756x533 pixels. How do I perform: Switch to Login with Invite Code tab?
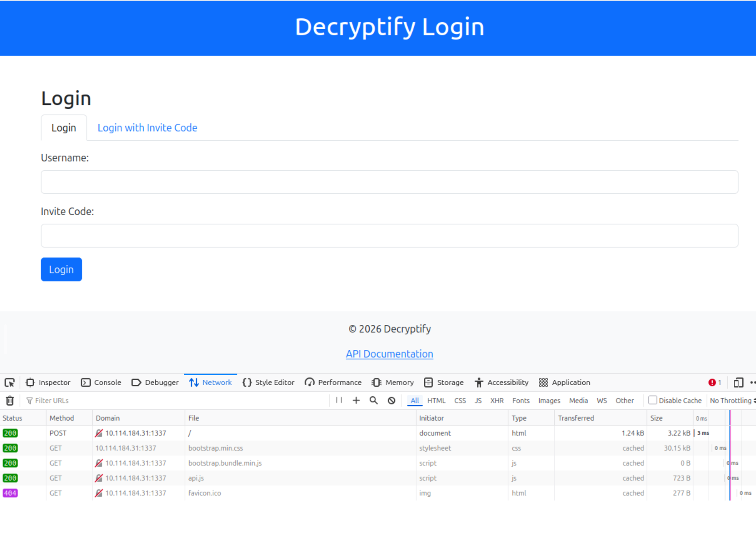[x=148, y=128]
